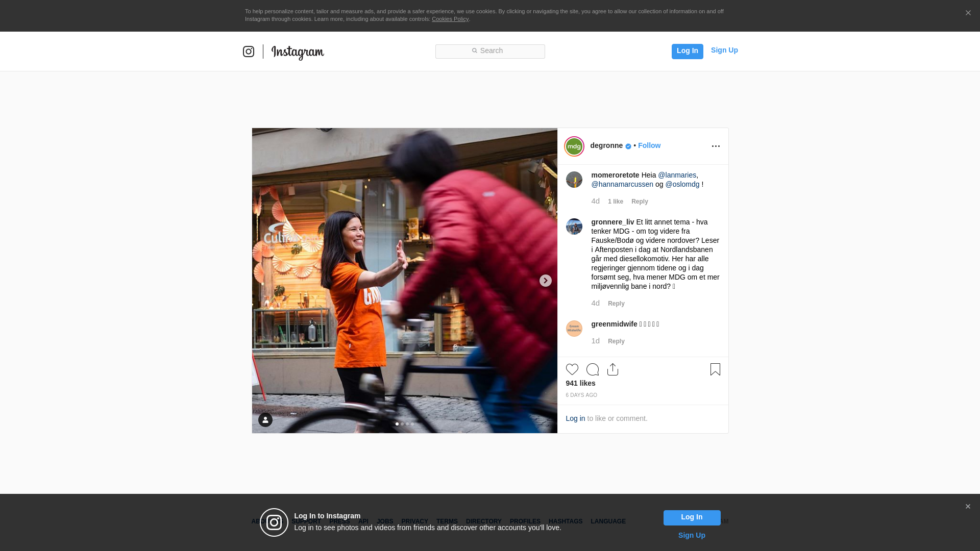
Task: Open the @hannamarcussen mention
Action: [x=622, y=184]
